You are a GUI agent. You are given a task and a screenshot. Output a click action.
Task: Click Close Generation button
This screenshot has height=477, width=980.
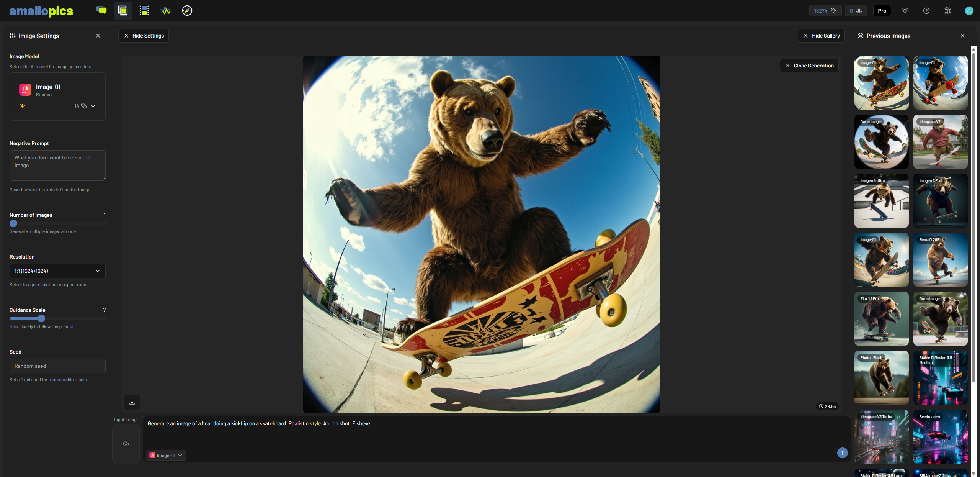tap(809, 66)
